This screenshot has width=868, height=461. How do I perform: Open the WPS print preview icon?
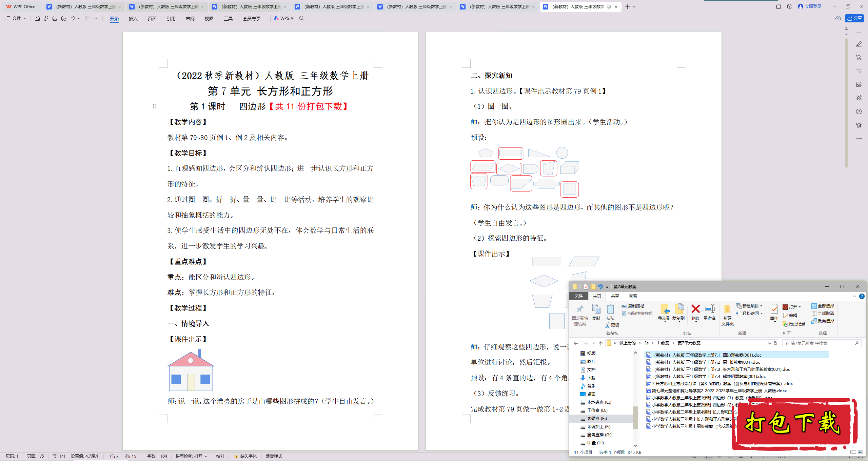[64, 19]
